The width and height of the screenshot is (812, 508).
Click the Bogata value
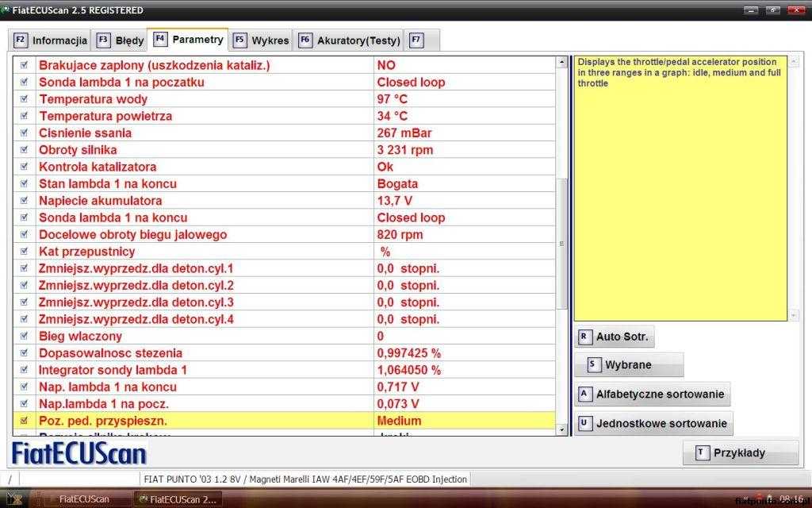397,183
